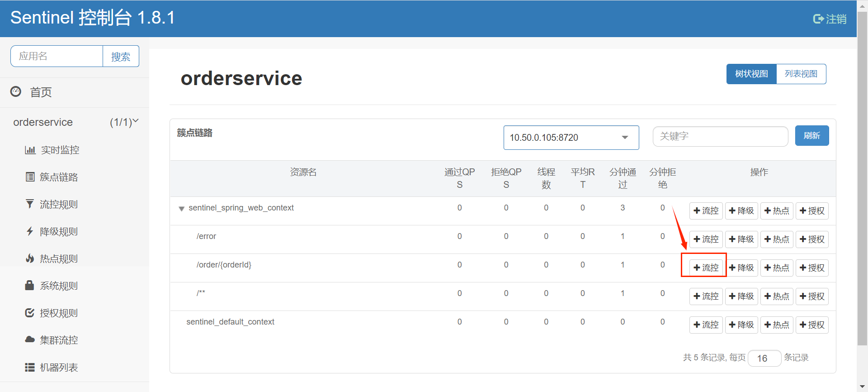Click the 集群流控 cloud icon
The width and height of the screenshot is (868, 392).
[x=30, y=339]
